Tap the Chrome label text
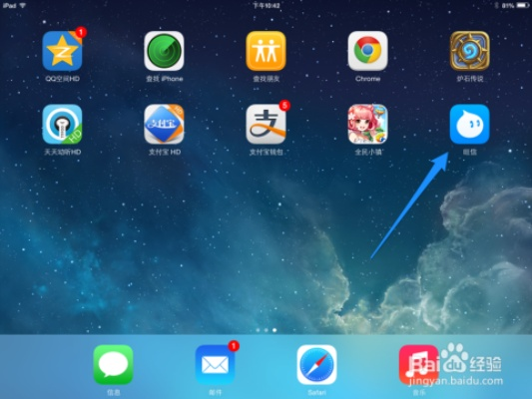Viewport: 532px width, 399px height. (x=367, y=79)
